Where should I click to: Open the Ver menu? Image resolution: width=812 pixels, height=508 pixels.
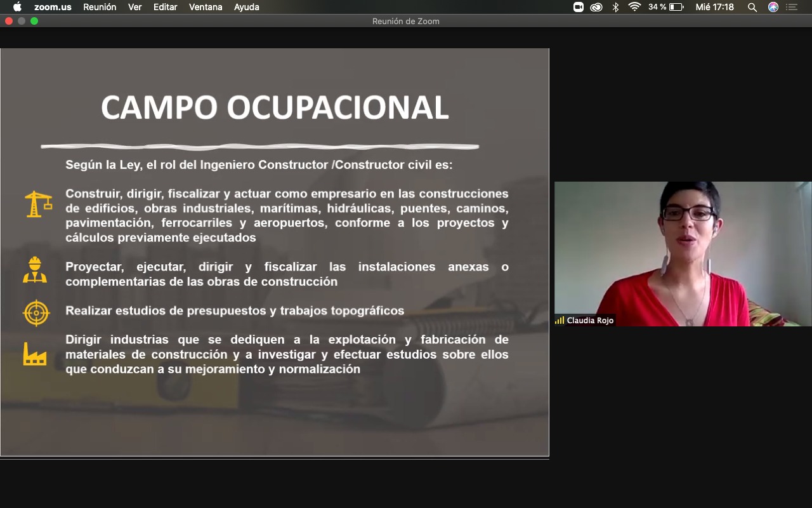pos(134,7)
